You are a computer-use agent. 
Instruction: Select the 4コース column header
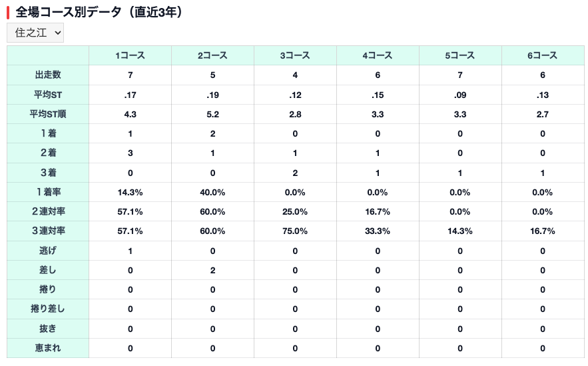[378, 55]
